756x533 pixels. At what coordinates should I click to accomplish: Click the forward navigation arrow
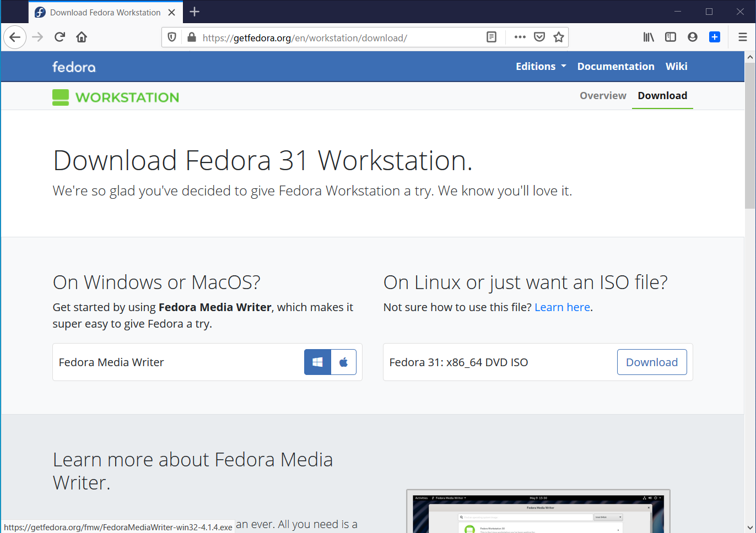point(37,37)
